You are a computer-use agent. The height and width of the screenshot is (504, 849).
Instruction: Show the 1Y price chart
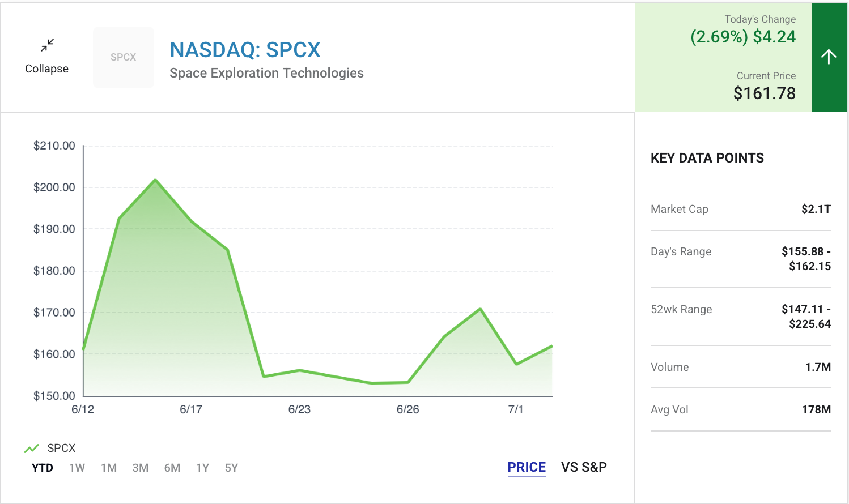[x=202, y=468]
